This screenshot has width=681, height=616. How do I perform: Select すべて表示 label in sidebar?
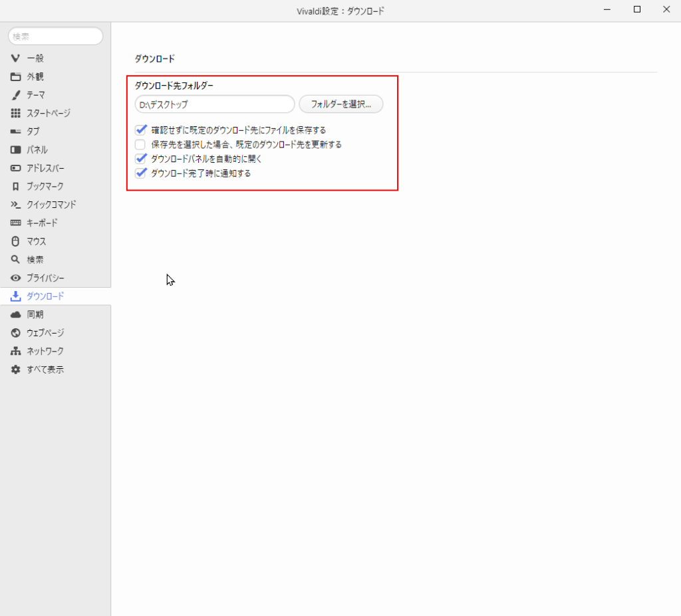point(45,369)
